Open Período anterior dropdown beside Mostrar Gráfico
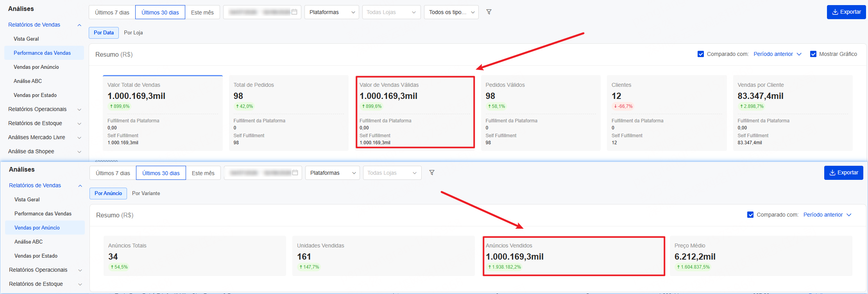Viewport: 868px width, 294px height. tap(777, 54)
